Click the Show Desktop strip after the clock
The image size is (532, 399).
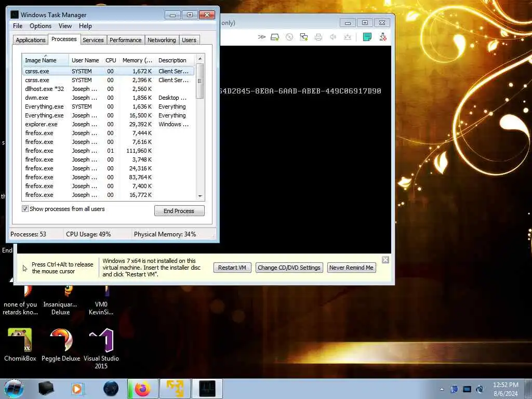528,389
